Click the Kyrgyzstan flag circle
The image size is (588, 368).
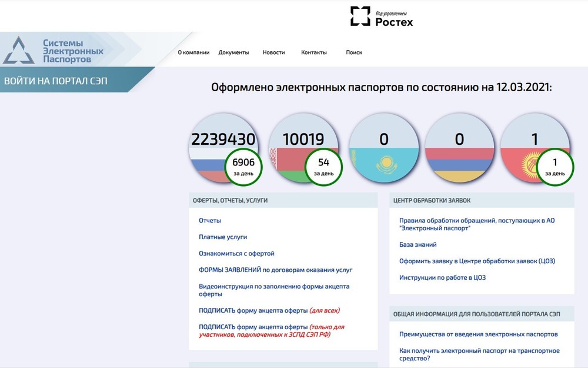coord(526,141)
